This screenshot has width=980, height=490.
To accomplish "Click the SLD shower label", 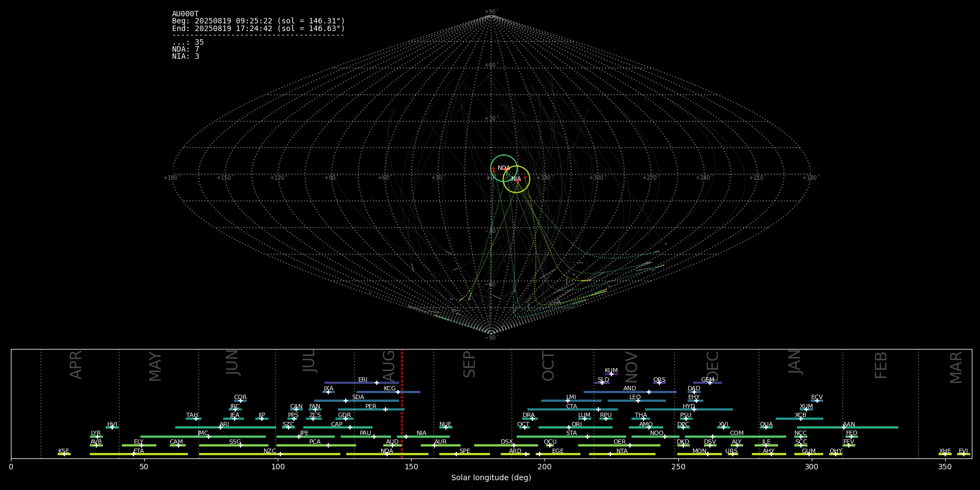I will (x=603, y=380).
